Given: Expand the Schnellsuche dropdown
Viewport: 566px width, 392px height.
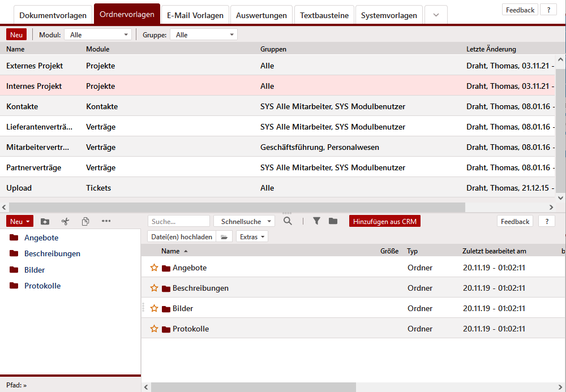Looking at the screenshot, I should [244, 222].
